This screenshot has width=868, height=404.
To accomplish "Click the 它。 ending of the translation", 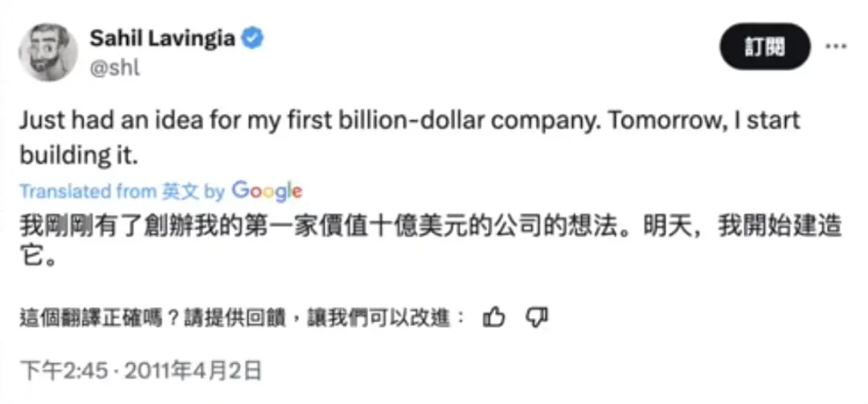I will (37, 261).
